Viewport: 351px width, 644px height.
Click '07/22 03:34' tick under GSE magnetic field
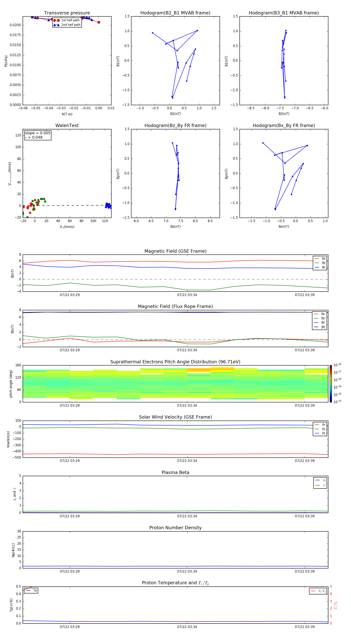pyautogui.click(x=187, y=295)
